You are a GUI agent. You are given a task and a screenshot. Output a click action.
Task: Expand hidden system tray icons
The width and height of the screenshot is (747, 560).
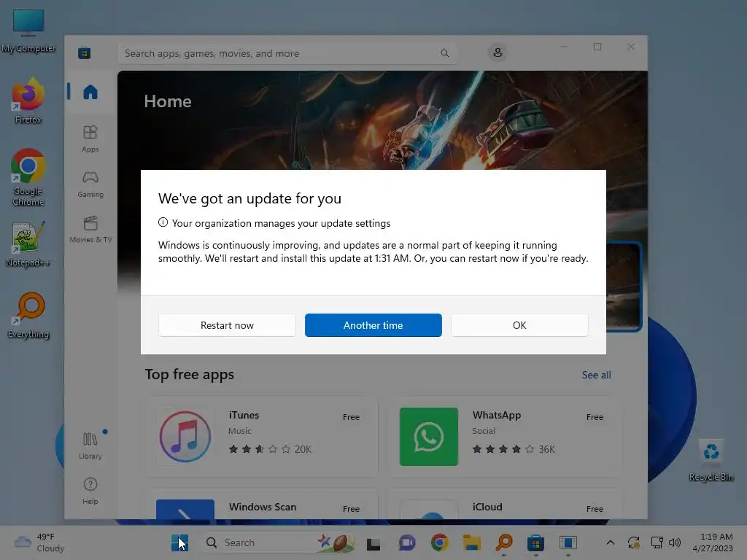[611, 542]
